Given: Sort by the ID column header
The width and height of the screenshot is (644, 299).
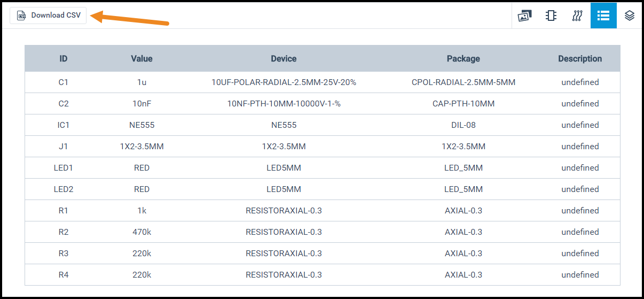Looking at the screenshot, I should coord(64,59).
